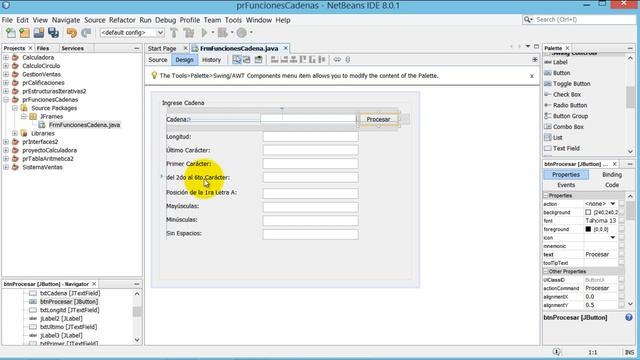Click the Clean and Build icon
The height and width of the screenshot is (360, 640).
(x=189, y=33)
